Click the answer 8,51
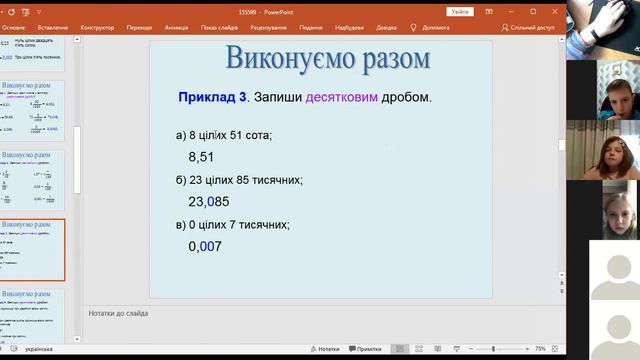 (x=201, y=157)
